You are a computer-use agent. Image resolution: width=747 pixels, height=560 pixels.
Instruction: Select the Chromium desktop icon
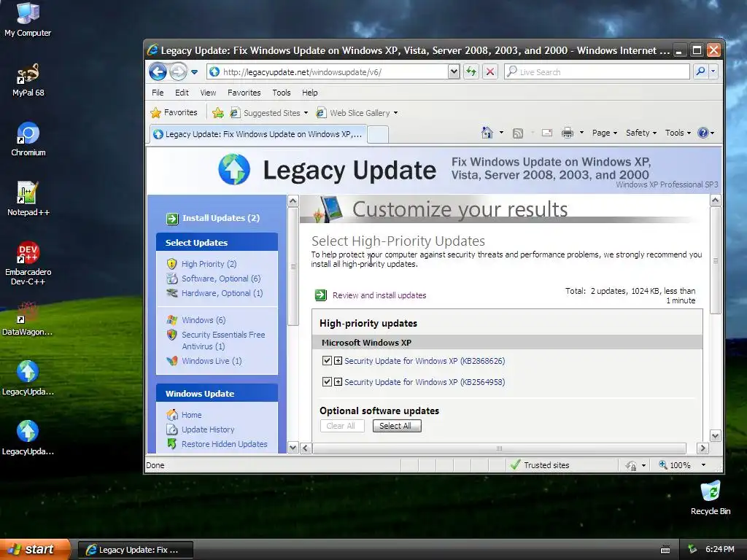(x=28, y=139)
